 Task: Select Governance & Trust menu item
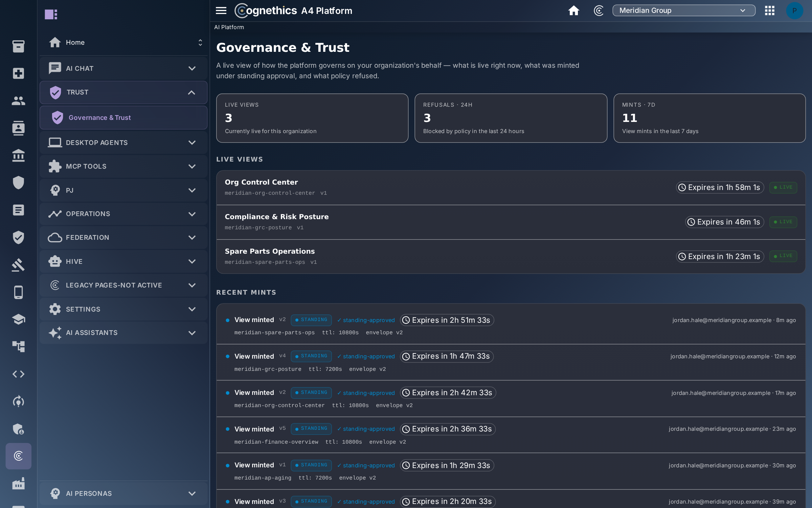pyautogui.click(x=123, y=118)
